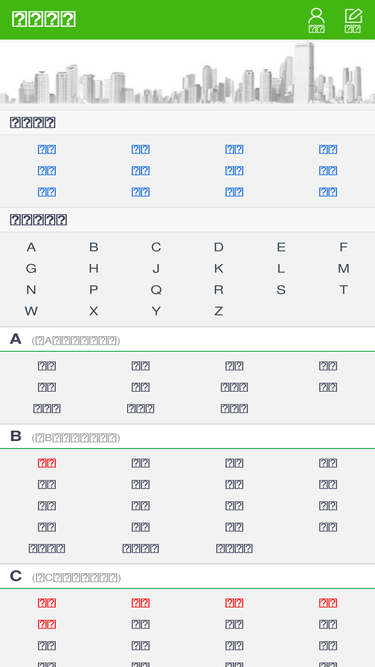Choose letter W from alphabet index
This screenshot has width=375, height=667.
(31, 311)
